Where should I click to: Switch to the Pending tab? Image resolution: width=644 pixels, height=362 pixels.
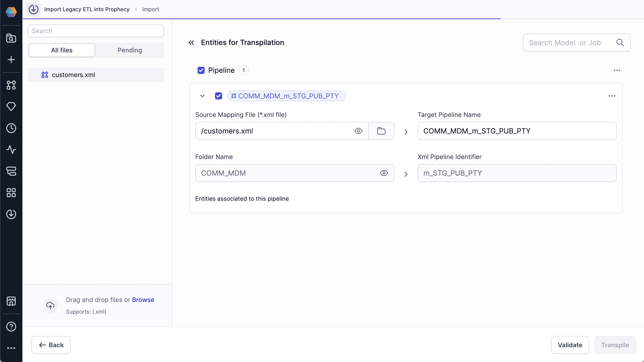[129, 50]
